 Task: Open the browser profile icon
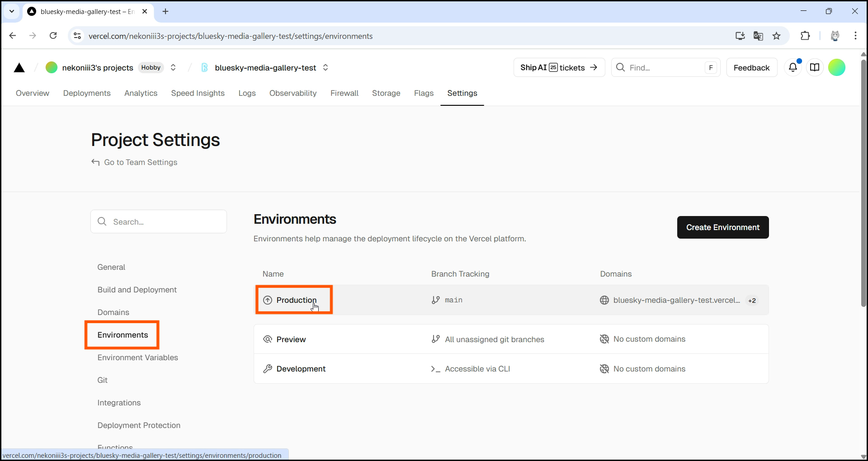click(835, 36)
